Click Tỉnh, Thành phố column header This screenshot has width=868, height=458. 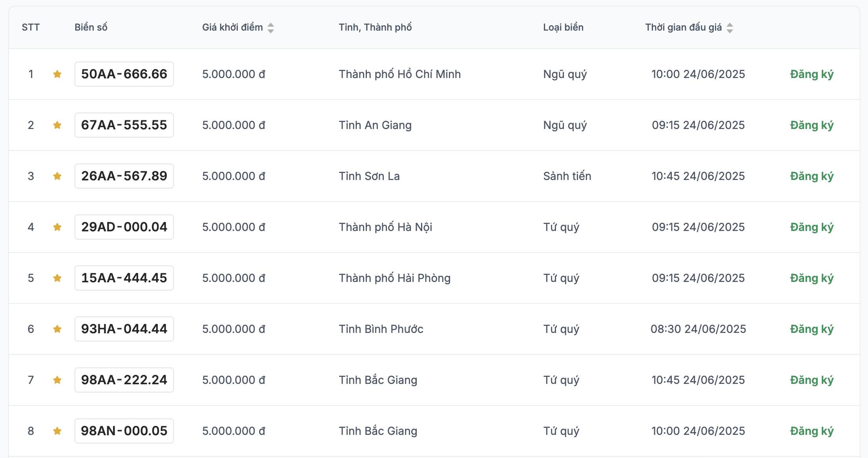point(375,27)
